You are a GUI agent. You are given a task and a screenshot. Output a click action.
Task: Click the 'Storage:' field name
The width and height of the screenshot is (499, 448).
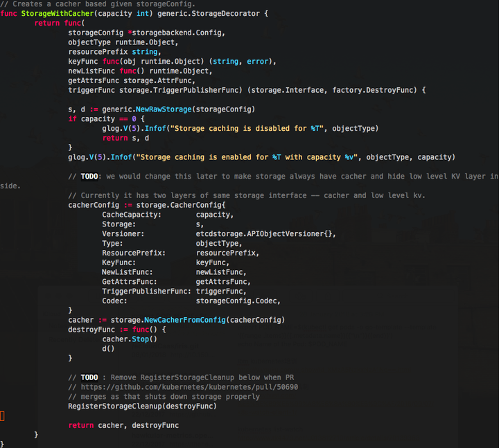pyautogui.click(x=119, y=224)
